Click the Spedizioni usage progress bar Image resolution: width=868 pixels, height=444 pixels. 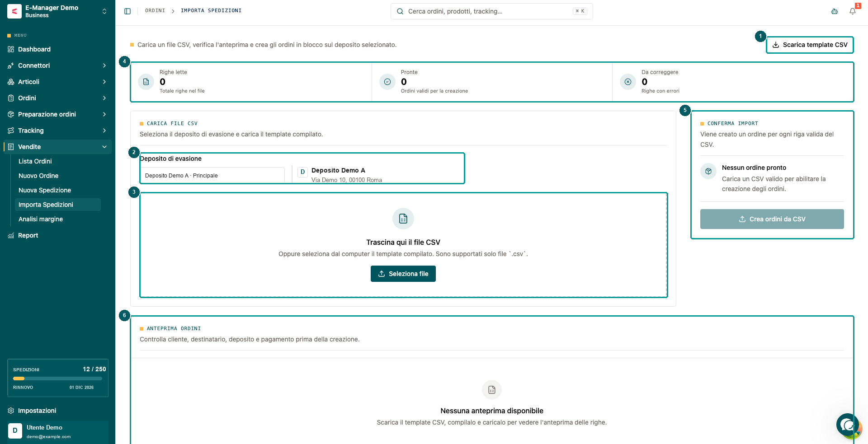[57, 379]
